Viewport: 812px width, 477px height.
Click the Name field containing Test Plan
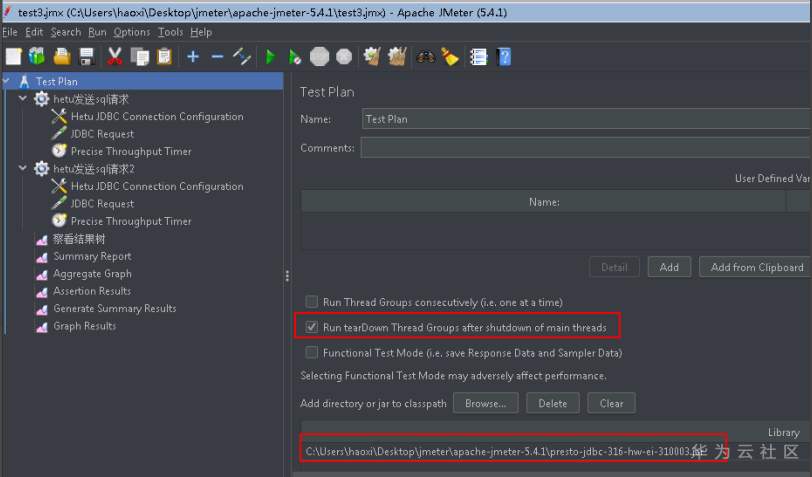coord(586,119)
